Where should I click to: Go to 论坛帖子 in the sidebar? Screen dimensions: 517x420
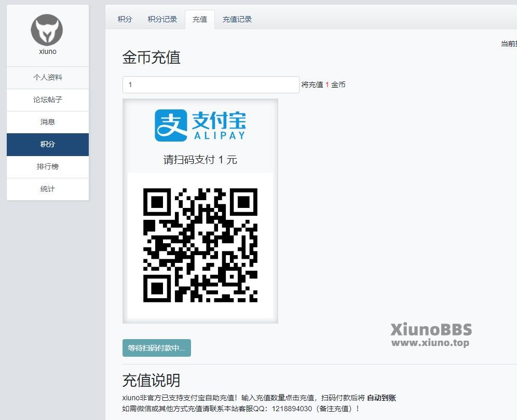pyautogui.click(x=48, y=100)
